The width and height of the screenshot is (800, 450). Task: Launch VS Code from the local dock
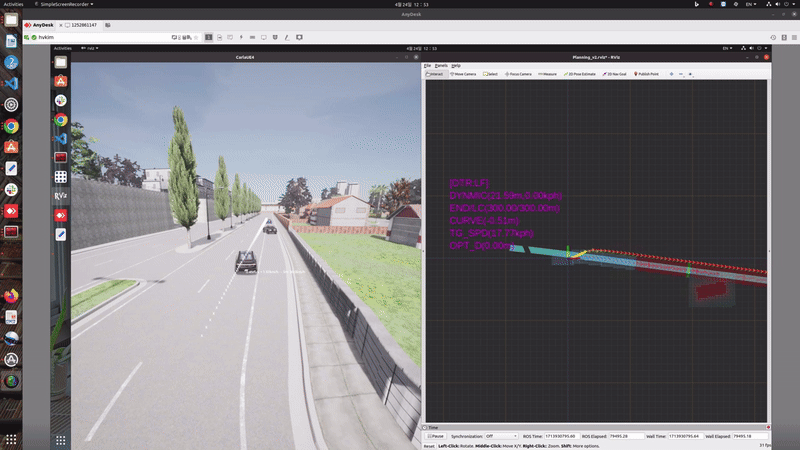[x=11, y=83]
